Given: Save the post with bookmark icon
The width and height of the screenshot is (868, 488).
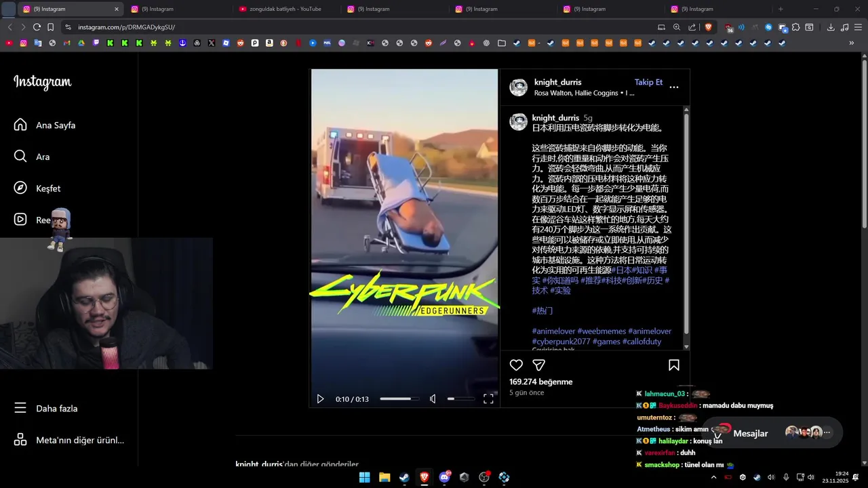Looking at the screenshot, I should point(674,365).
